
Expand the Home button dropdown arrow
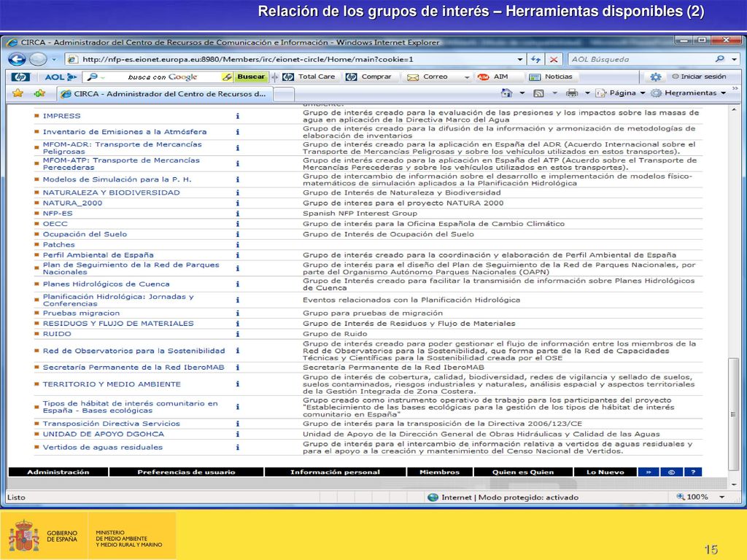(x=522, y=93)
